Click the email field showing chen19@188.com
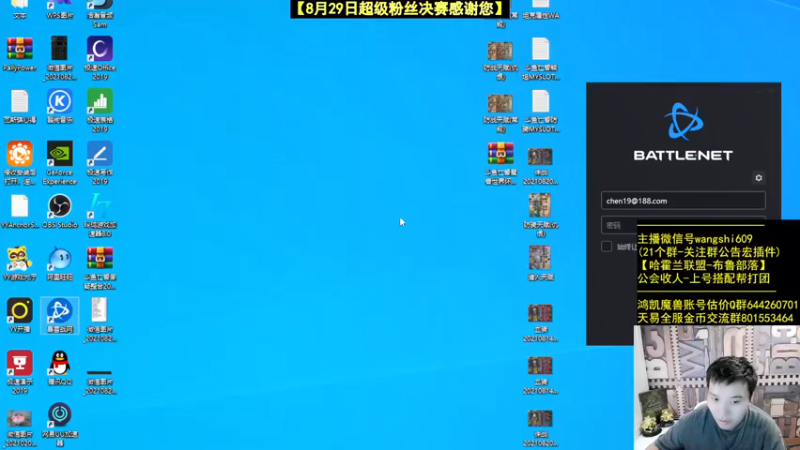The height and width of the screenshot is (450, 800). (x=683, y=201)
